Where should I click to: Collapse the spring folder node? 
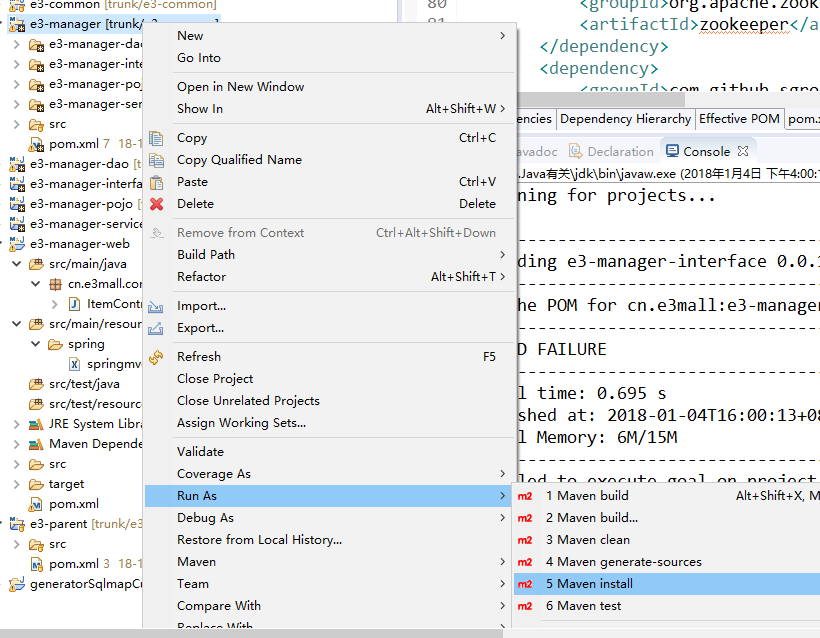[36, 344]
